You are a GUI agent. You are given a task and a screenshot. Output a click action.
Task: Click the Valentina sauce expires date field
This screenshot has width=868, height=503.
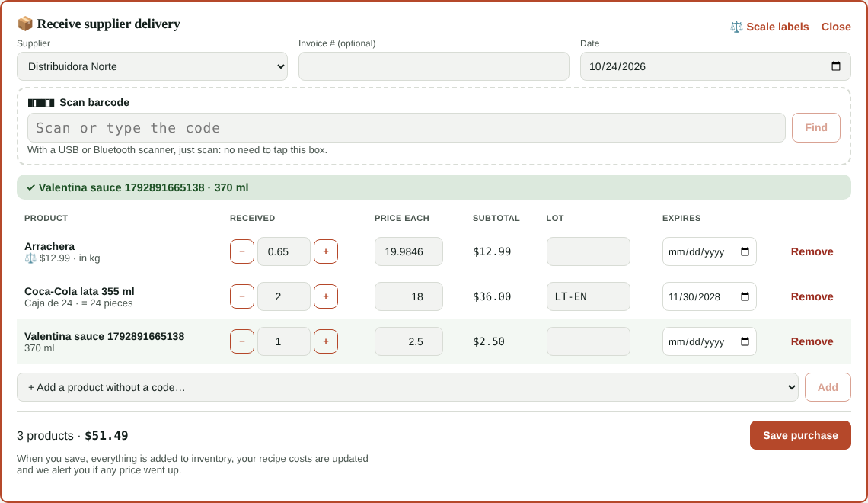pyautogui.click(x=710, y=341)
